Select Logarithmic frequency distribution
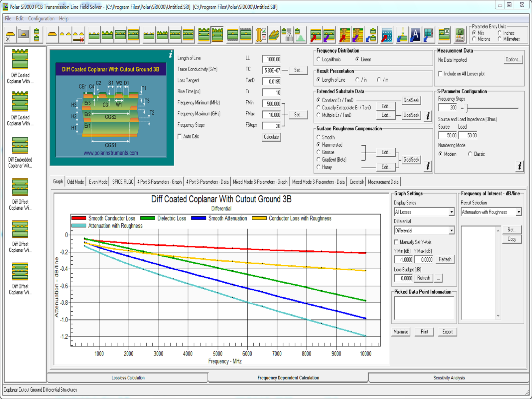 point(319,59)
